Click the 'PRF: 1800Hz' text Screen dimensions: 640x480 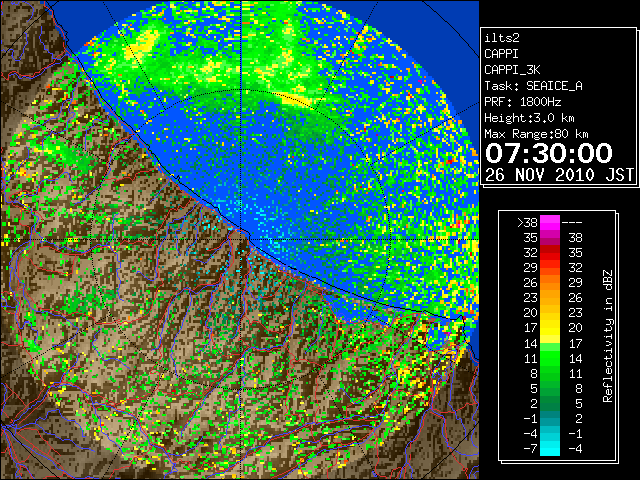522,102
